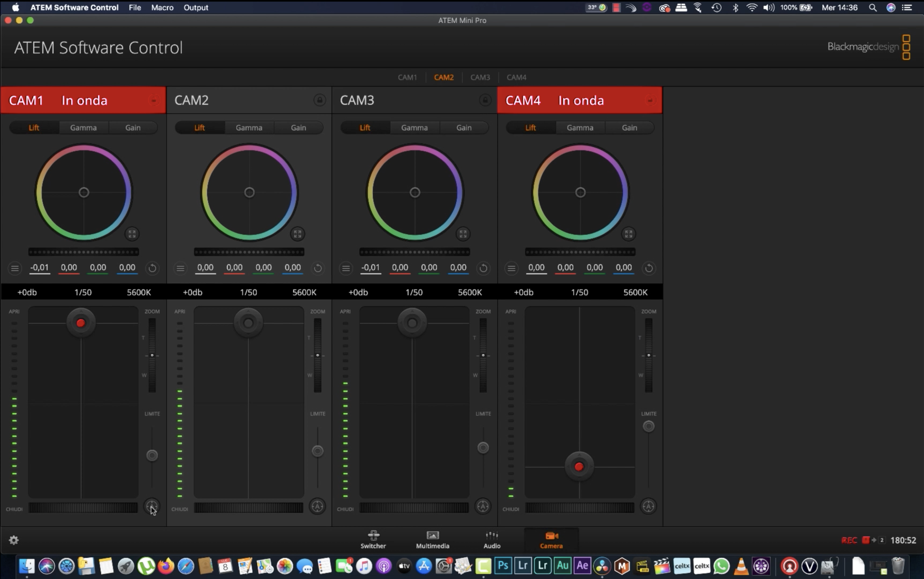Click CAM1 iris control red knob
This screenshot has width=924, height=579.
pyautogui.click(x=81, y=323)
